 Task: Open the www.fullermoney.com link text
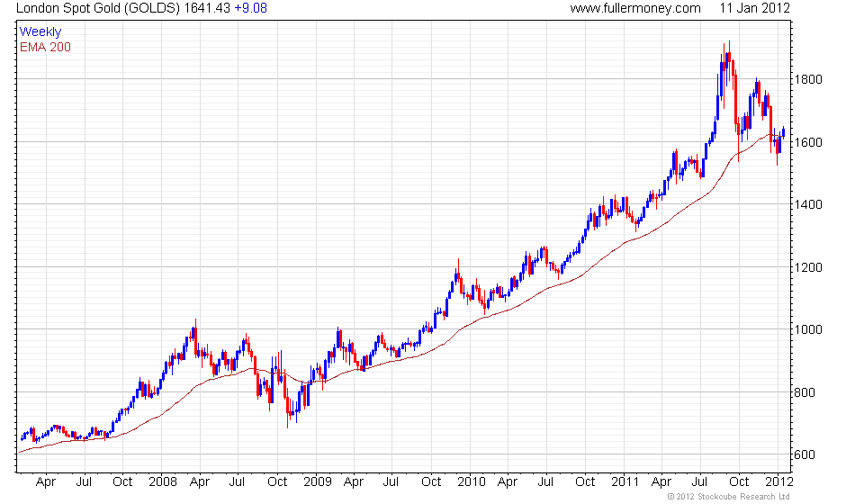[x=635, y=8]
